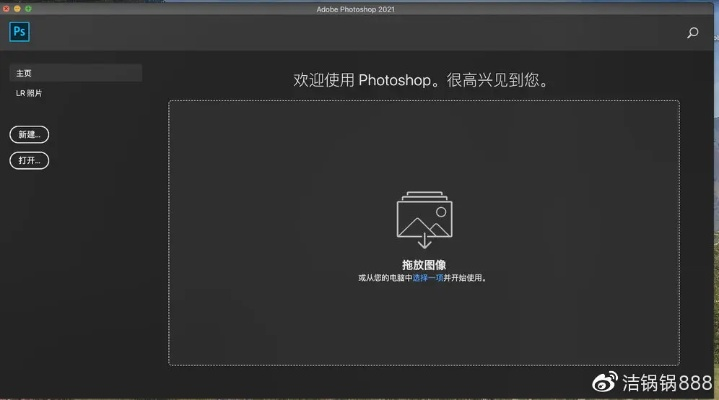The image size is (719, 400).
Task: Click the Adobe Photoshop 2021 window title
Action: click(360, 8)
